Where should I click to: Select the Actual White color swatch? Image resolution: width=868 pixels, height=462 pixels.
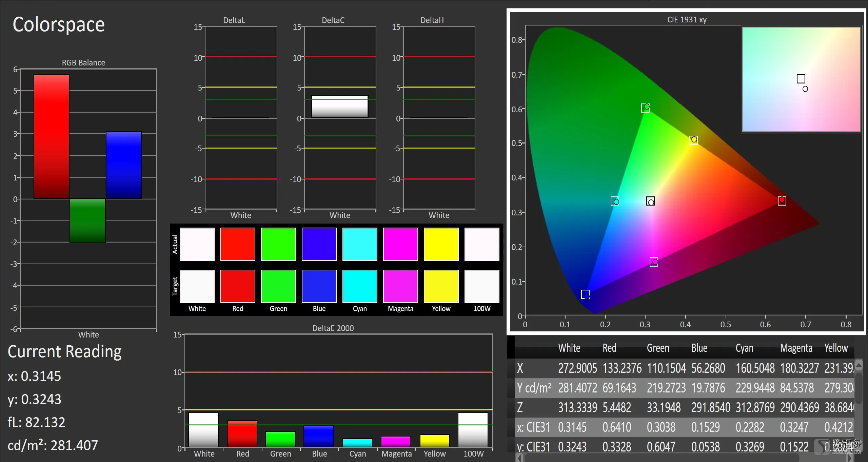pos(197,244)
